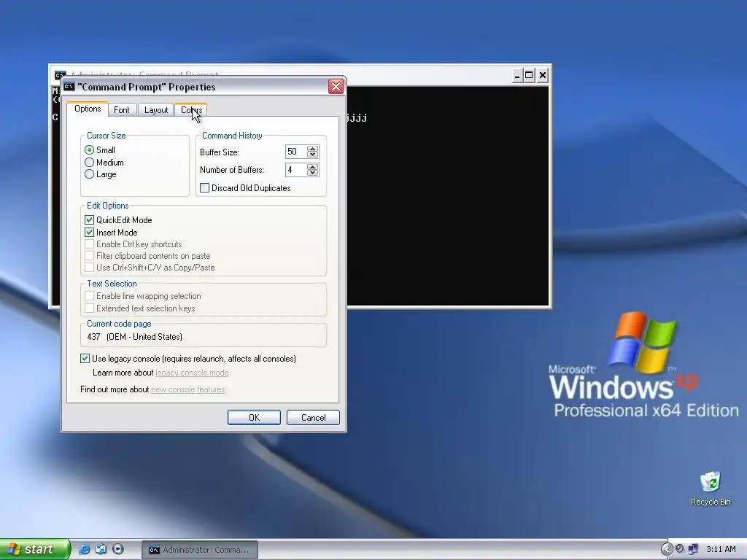Increase Buffer Size with up arrow
This screenshot has height=560, width=747.
tap(312, 149)
